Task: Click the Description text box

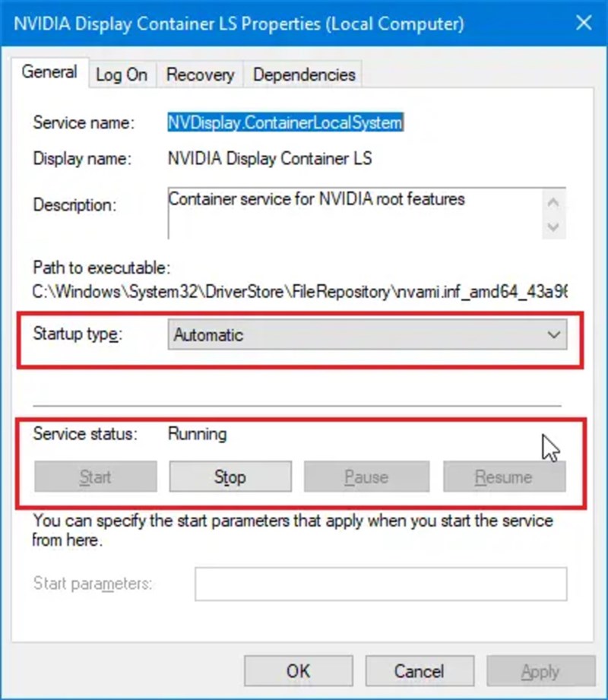Action: click(342, 211)
